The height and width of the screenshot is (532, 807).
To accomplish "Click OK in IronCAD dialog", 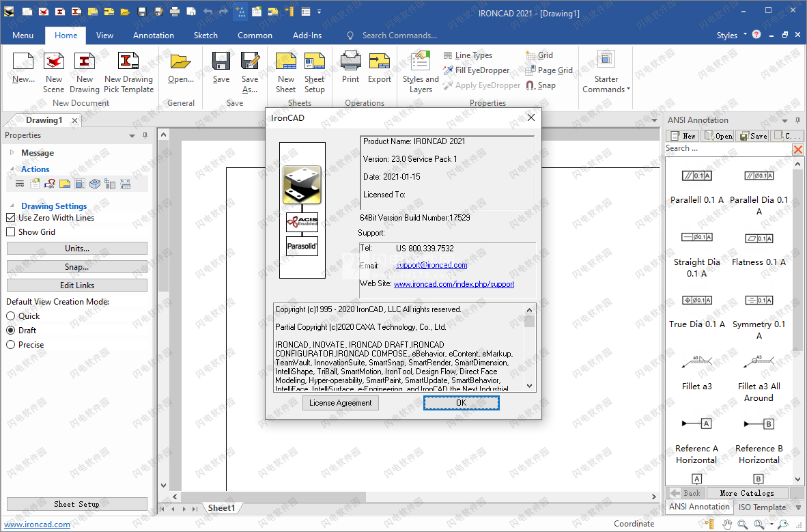I will [x=461, y=403].
